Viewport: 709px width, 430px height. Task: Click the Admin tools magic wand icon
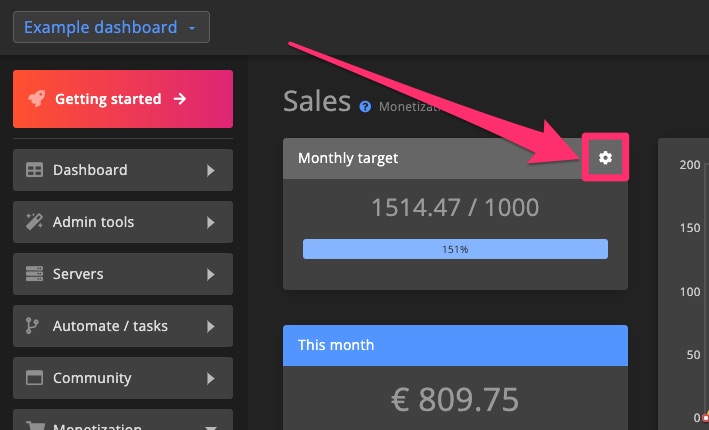tap(34, 222)
